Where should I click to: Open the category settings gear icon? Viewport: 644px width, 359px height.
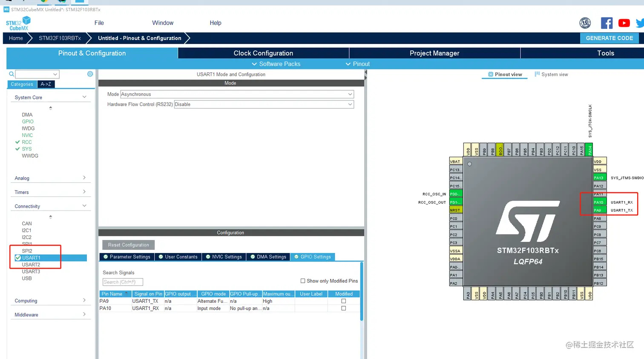(x=90, y=74)
